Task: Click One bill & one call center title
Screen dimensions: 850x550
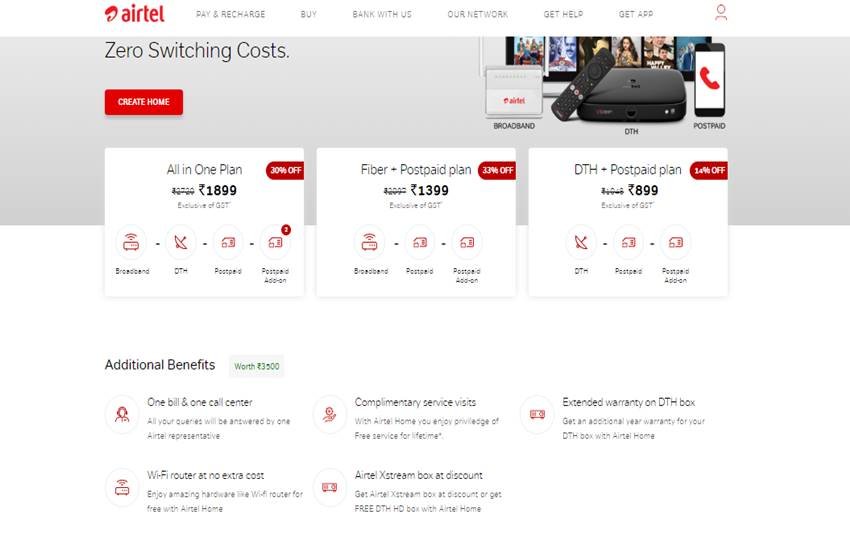Action: [199, 403]
